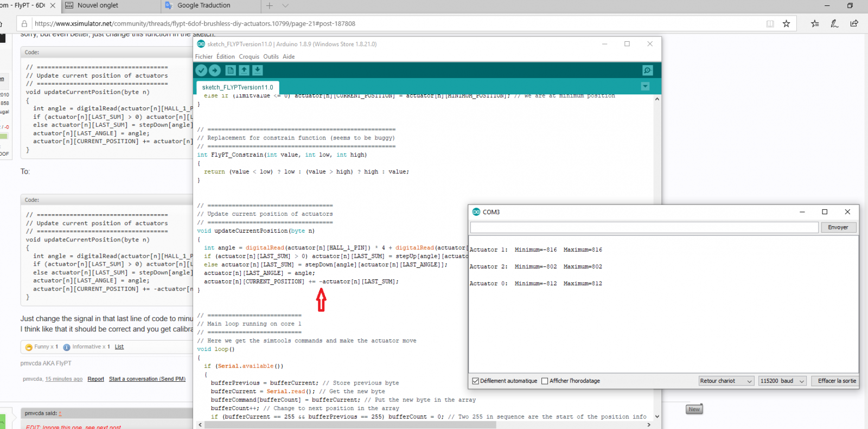Screen dimensions: 868x429
Task: Open the Croquis menu
Action: coord(249,57)
